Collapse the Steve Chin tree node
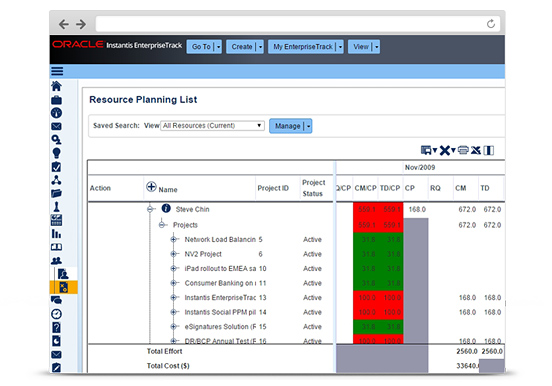Screen dimensions: 552x386 (150, 209)
